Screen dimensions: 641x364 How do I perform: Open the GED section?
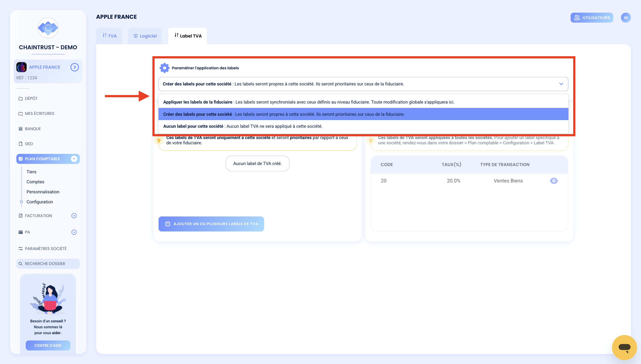(x=29, y=144)
